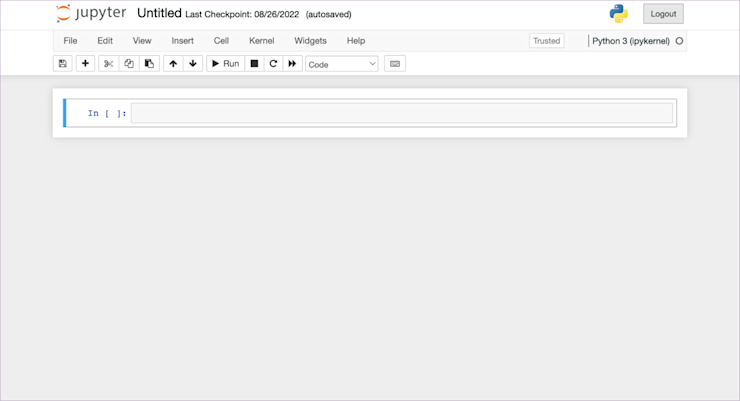The image size is (740, 401).
Task: Paste cells below icon
Action: pyautogui.click(x=149, y=64)
